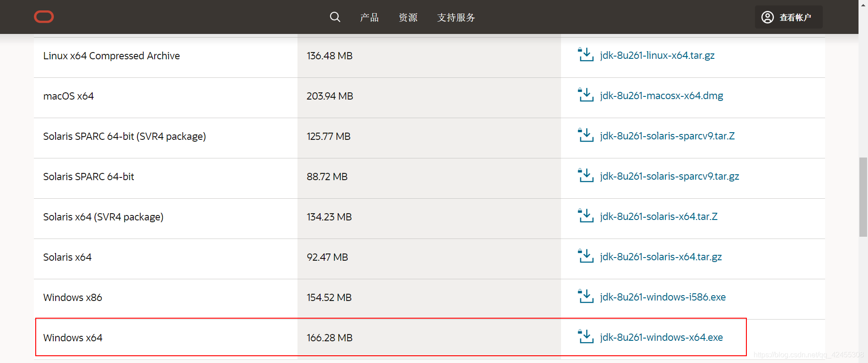Click download icon for jdk-8u261-windows-x64.exe
This screenshot has height=363, width=868.
(586, 337)
